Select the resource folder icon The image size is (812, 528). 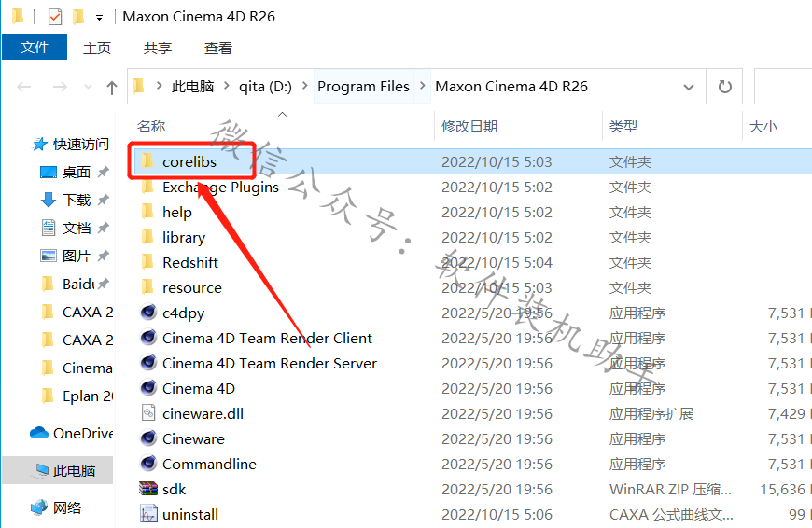pos(147,286)
